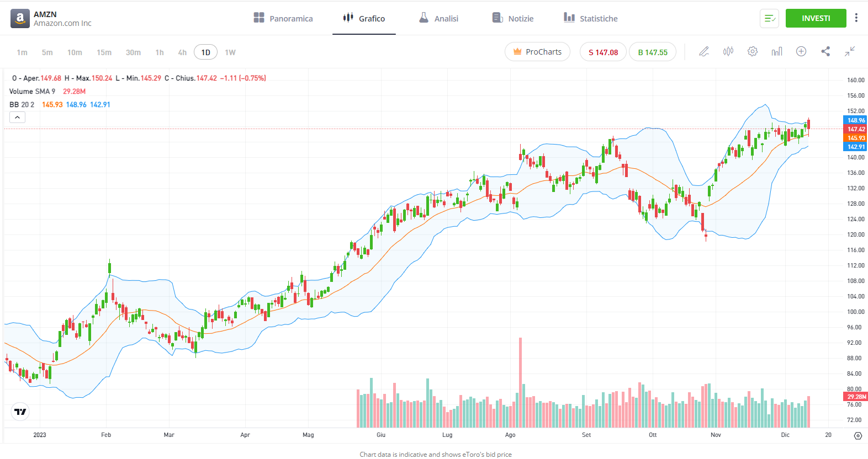Switch to the Panoramica tab
The width and height of the screenshot is (868, 459).
coord(283,18)
